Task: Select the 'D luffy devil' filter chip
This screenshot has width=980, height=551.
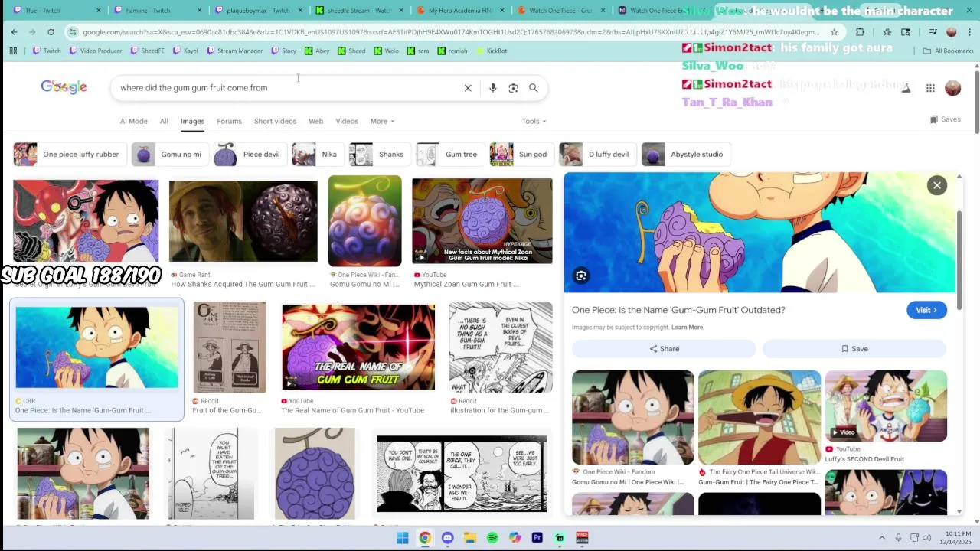Action: (x=597, y=154)
